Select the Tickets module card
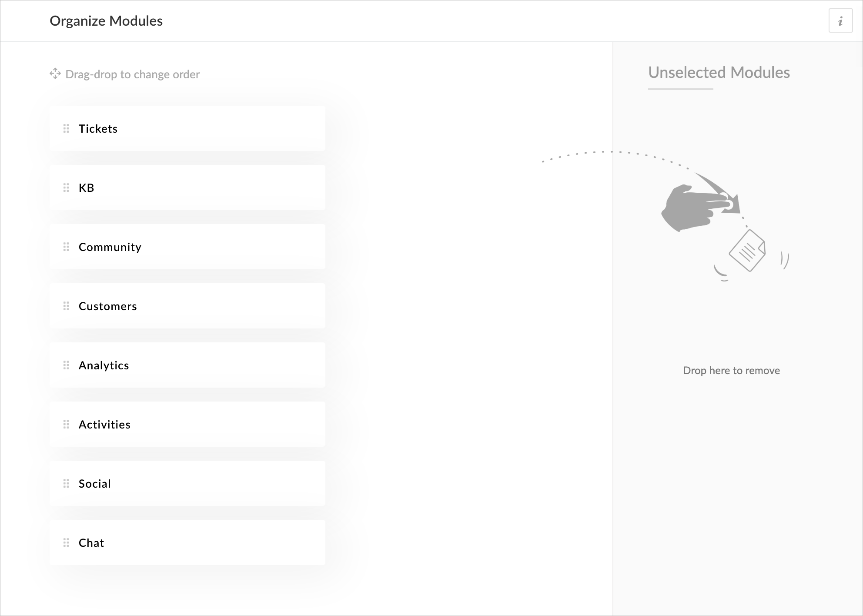863x616 pixels. click(x=187, y=128)
